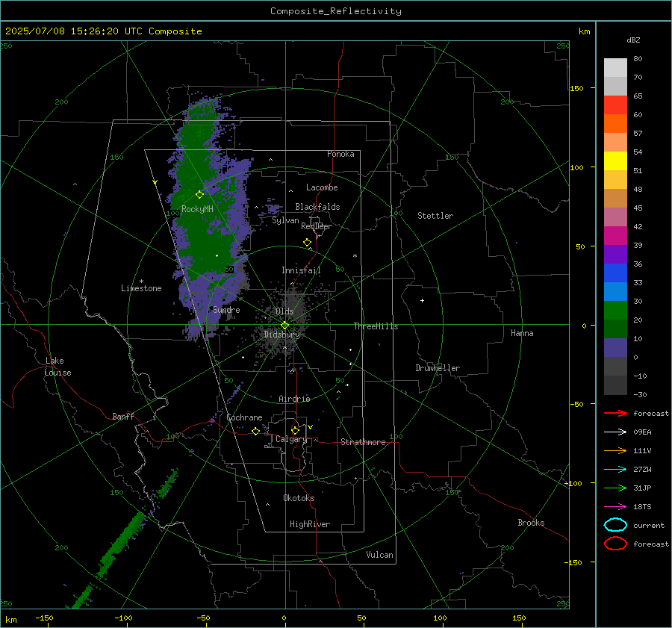
Task: Click the Lake Louise map label
Action: click(57, 367)
